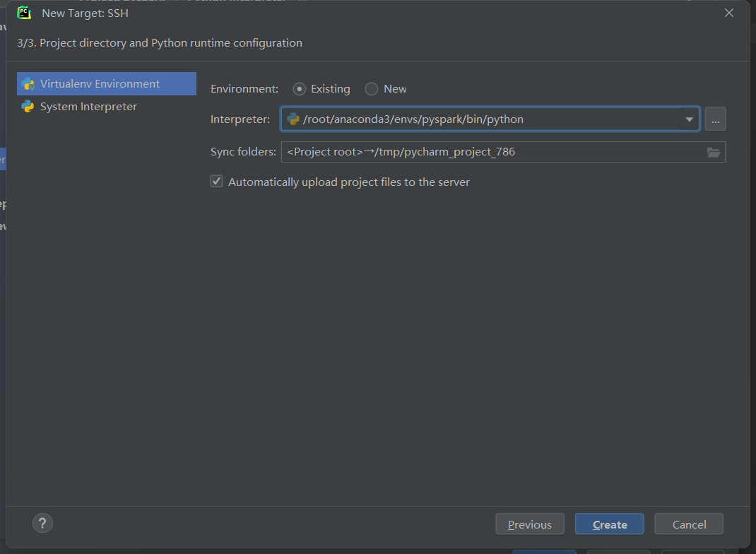Click the PyCharm logo in the title bar
This screenshot has width=756, height=554.
[x=25, y=13]
